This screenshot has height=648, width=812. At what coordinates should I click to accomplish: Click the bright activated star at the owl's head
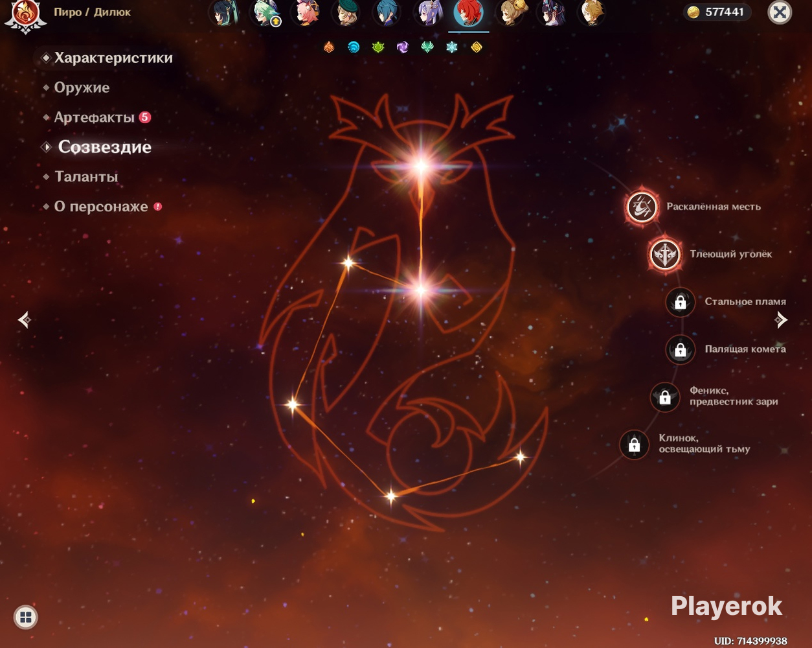coord(422,167)
